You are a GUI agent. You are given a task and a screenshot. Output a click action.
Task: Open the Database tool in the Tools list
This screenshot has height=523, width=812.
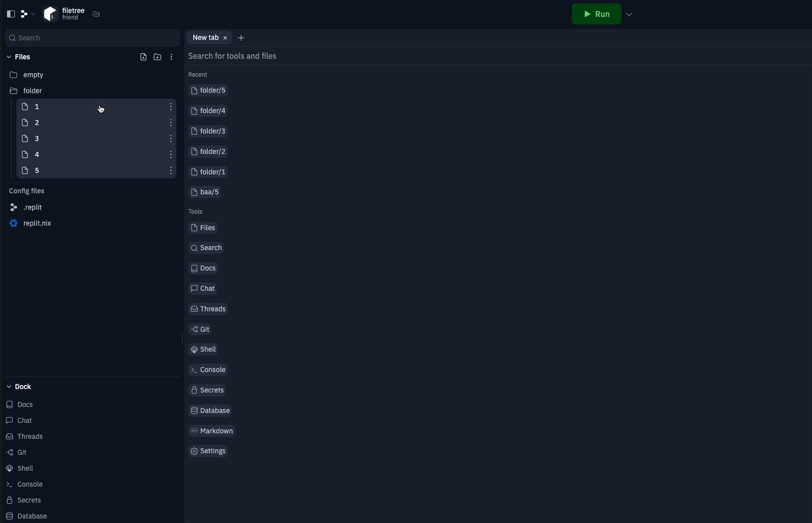pos(210,410)
